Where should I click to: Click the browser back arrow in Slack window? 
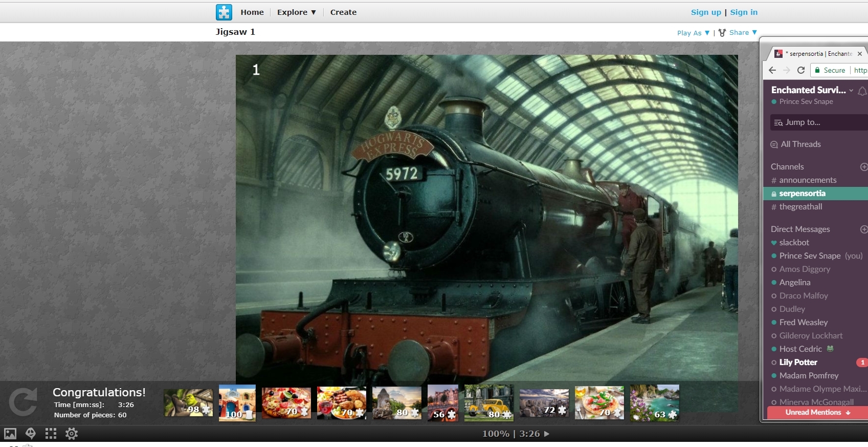pyautogui.click(x=772, y=70)
